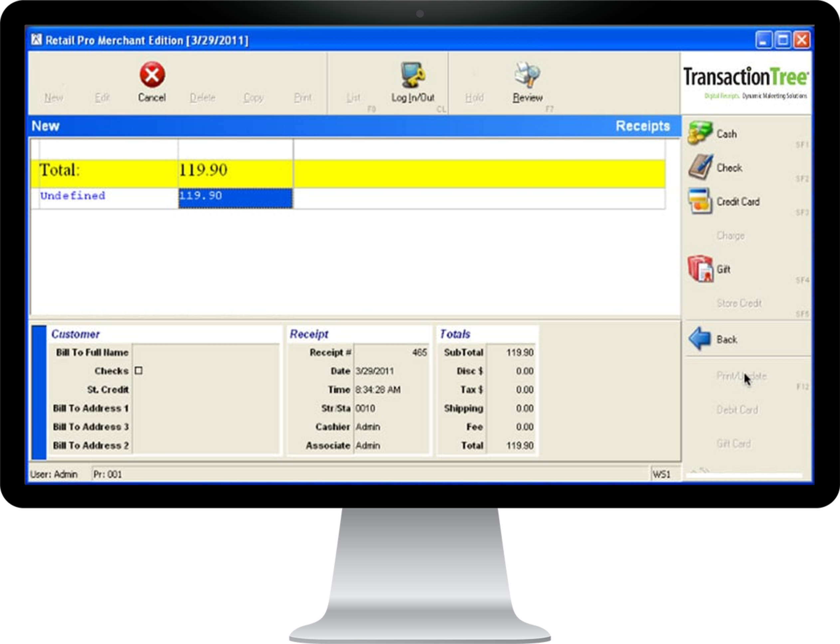The width and height of the screenshot is (840, 644).
Task: Click the Fee value 0.00
Action: 525,427
